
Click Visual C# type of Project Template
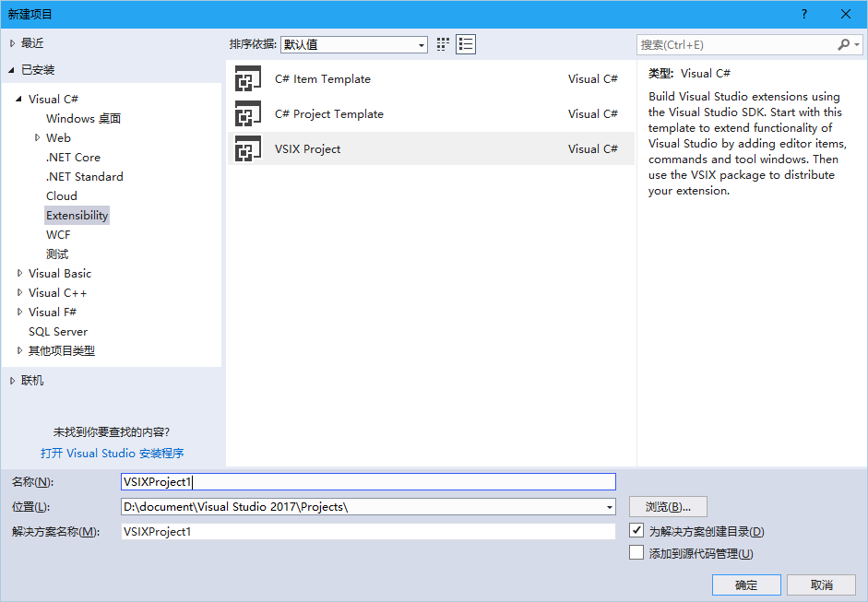(593, 114)
